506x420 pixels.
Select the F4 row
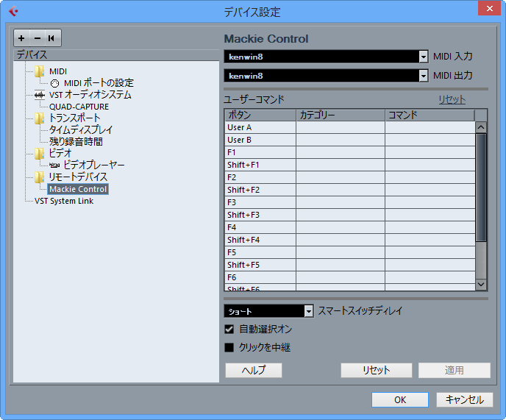pos(350,227)
